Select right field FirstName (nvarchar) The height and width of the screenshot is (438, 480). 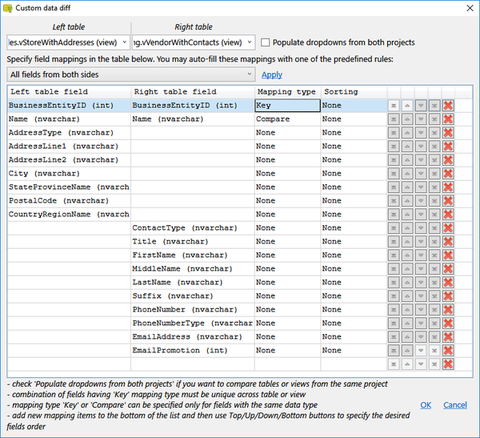(193, 255)
